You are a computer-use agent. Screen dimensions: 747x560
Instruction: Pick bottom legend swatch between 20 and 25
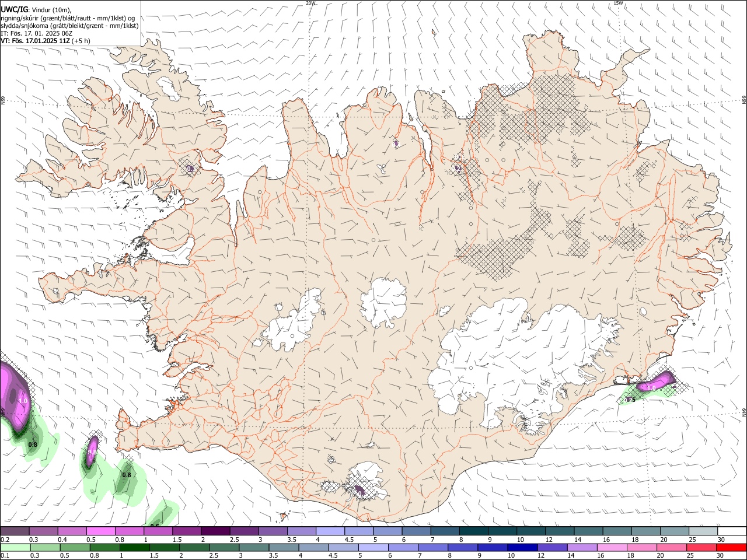click(672, 547)
